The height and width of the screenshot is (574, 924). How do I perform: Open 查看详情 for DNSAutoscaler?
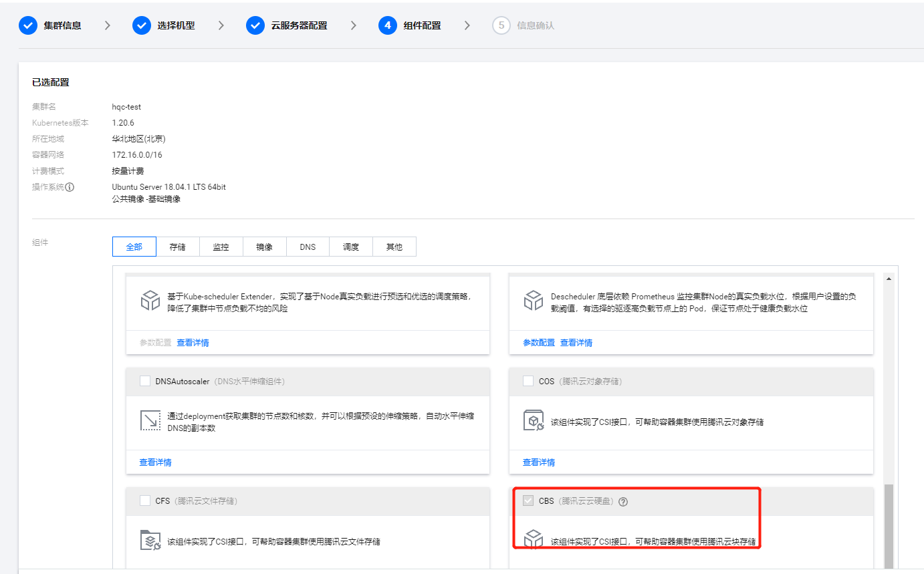click(x=155, y=462)
